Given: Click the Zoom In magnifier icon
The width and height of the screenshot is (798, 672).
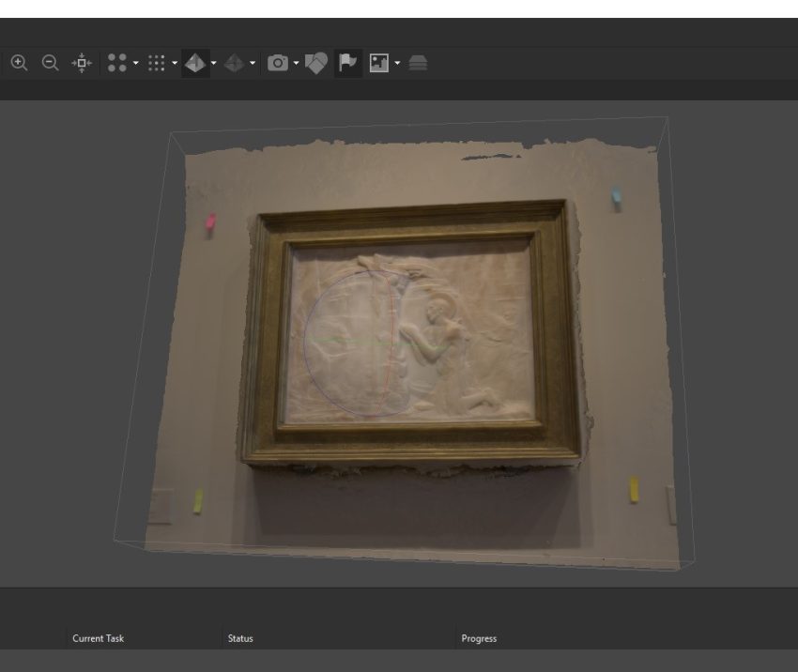Looking at the screenshot, I should coord(20,63).
